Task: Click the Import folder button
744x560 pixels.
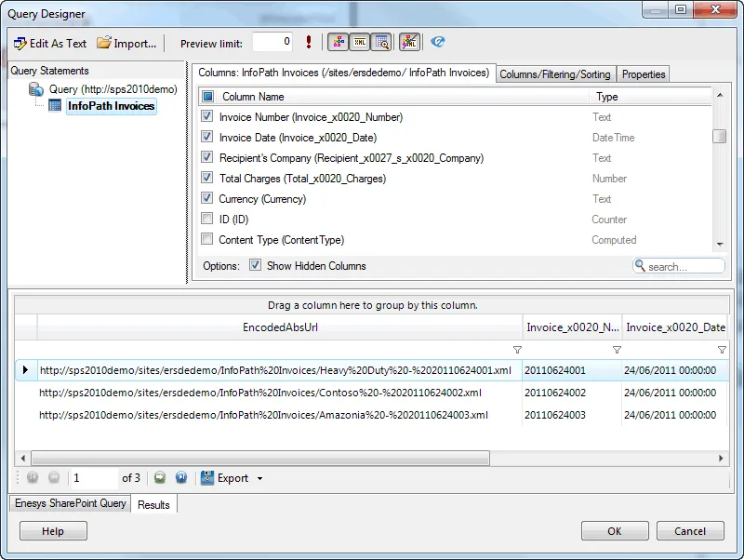Action: click(127, 43)
